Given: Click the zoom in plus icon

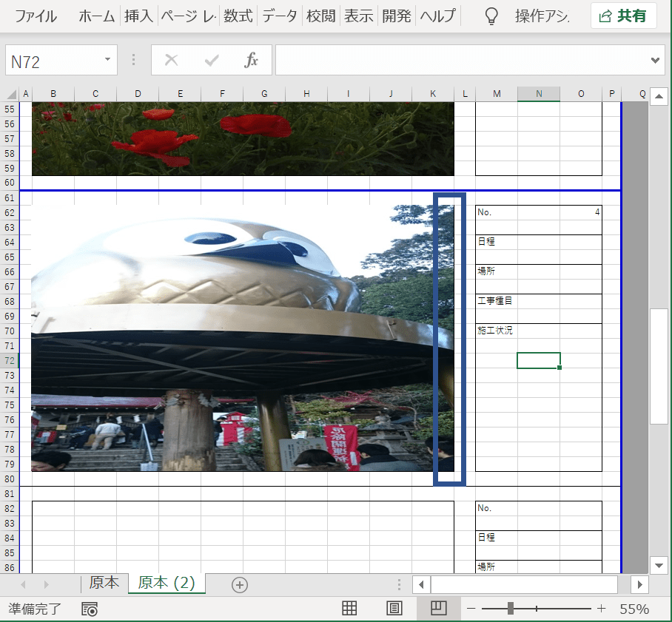Looking at the screenshot, I should 601,609.
